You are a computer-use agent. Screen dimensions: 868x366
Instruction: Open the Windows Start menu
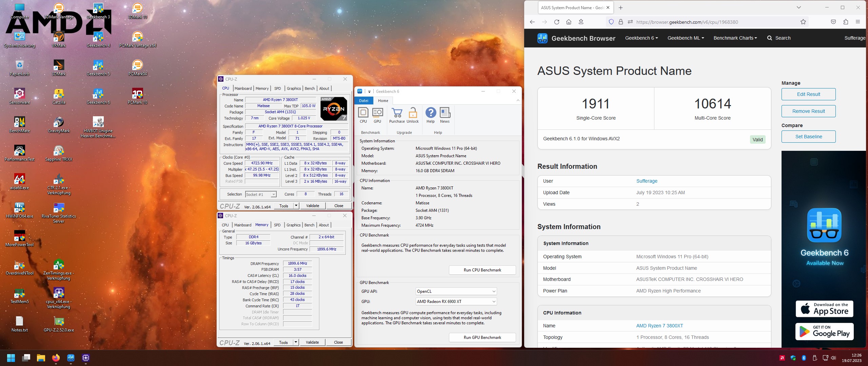click(11, 358)
